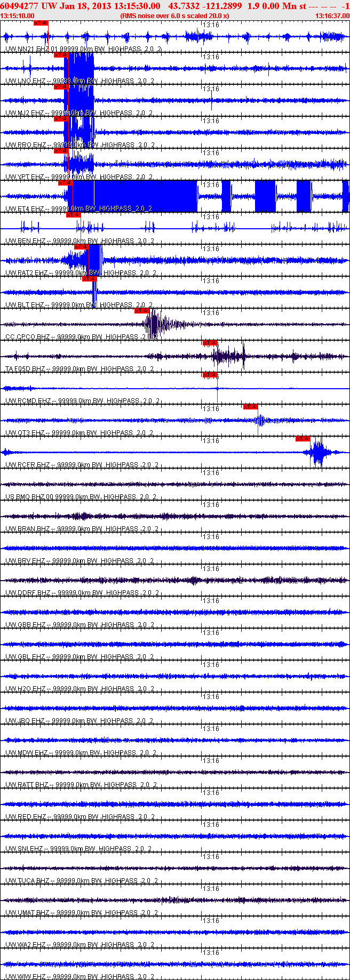350x980 pixels.
Task: Click the start time 13:15:10.00 label
Action: (18, 16)
